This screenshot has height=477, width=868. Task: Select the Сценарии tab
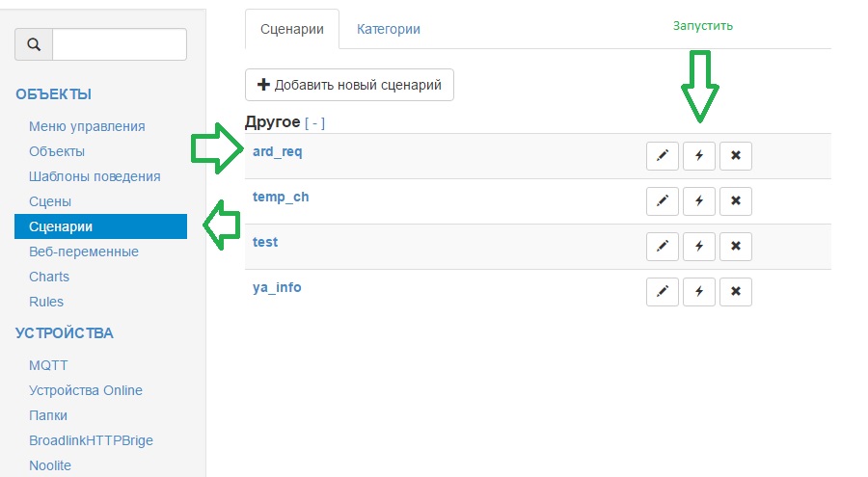tap(292, 29)
